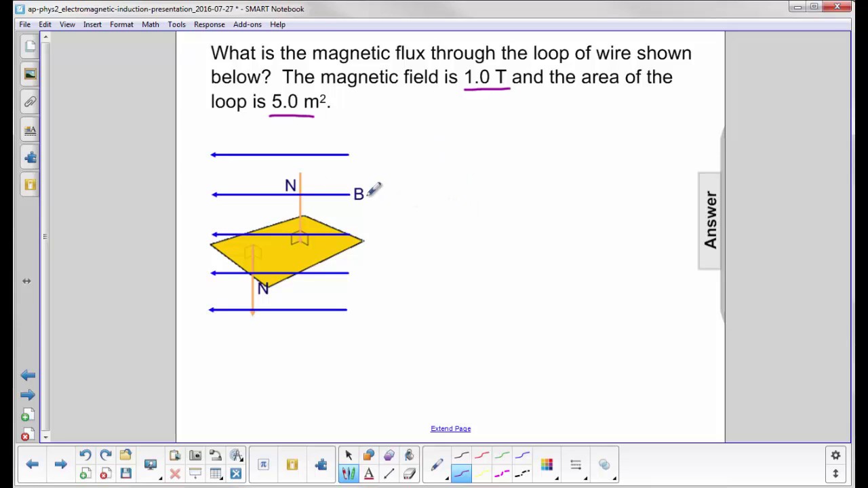
Task: Open toolbar settings gear
Action: (x=835, y=455)
